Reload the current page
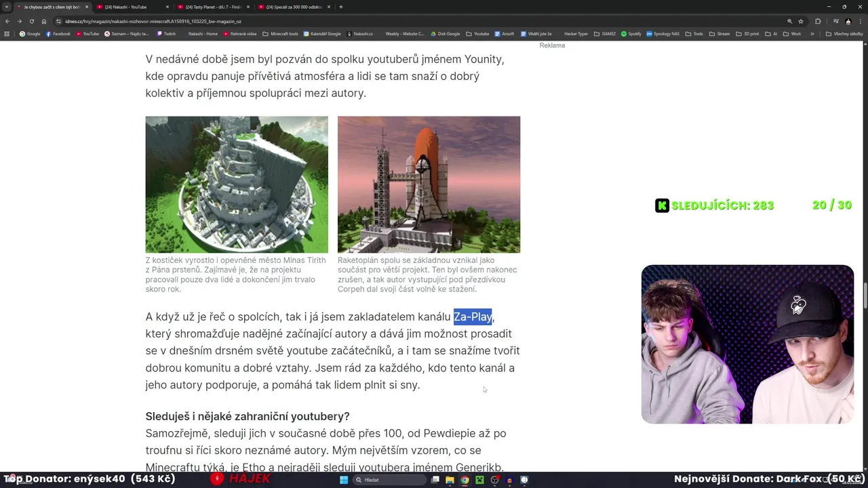The width and height of the screenshot is (868, 488). click(32, 21)
